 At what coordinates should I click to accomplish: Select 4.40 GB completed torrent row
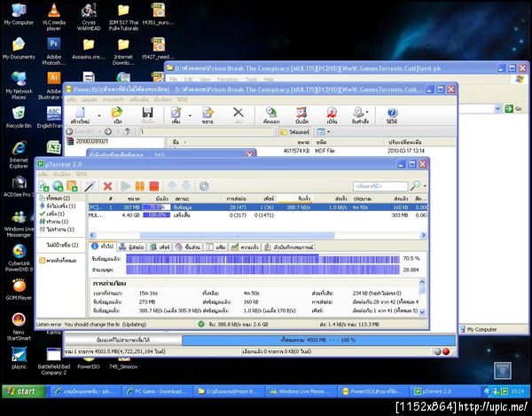[258, 216]
